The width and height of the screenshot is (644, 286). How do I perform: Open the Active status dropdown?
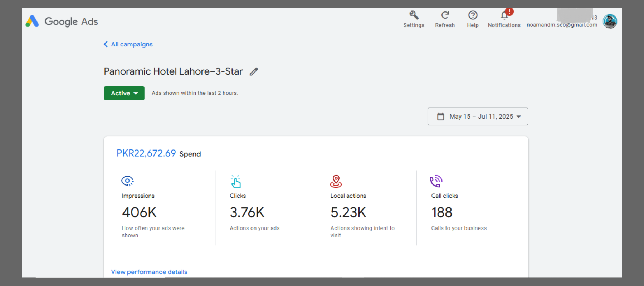point(124,93)
